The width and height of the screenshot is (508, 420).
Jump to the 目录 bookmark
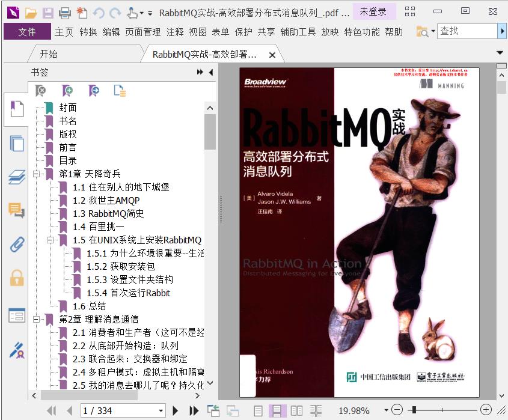pyautogui.click(x=68, y=160)
